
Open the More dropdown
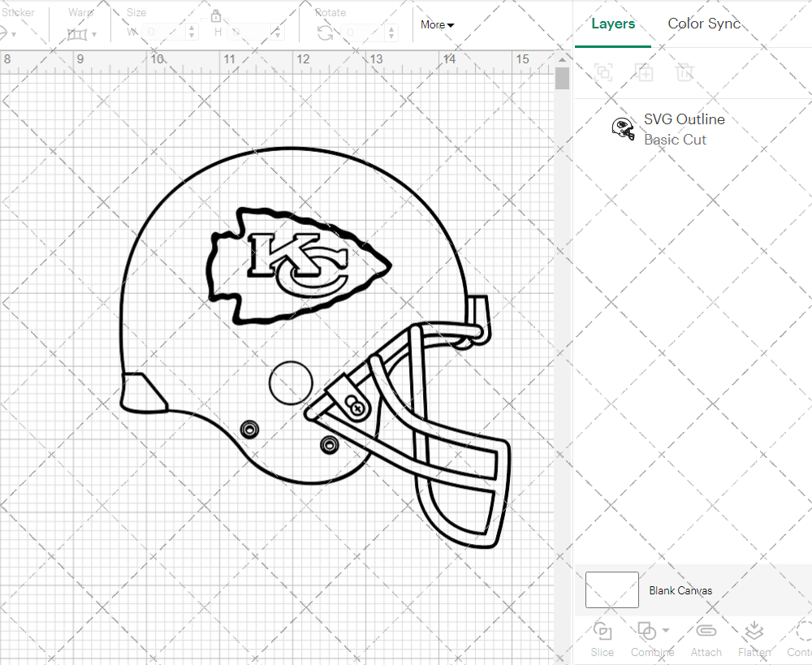coord(437,24)
